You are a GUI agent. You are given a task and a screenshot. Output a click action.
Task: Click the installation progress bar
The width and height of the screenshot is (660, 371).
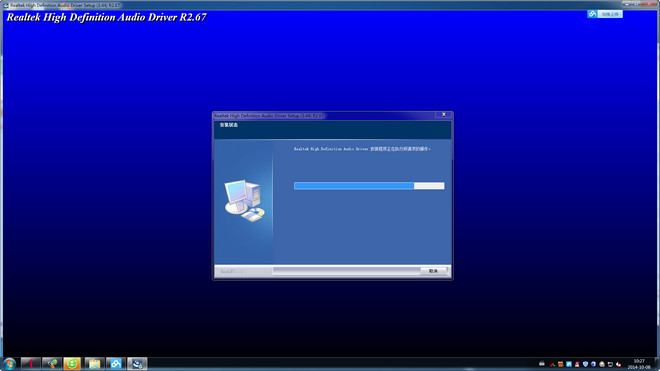(369, 186)
